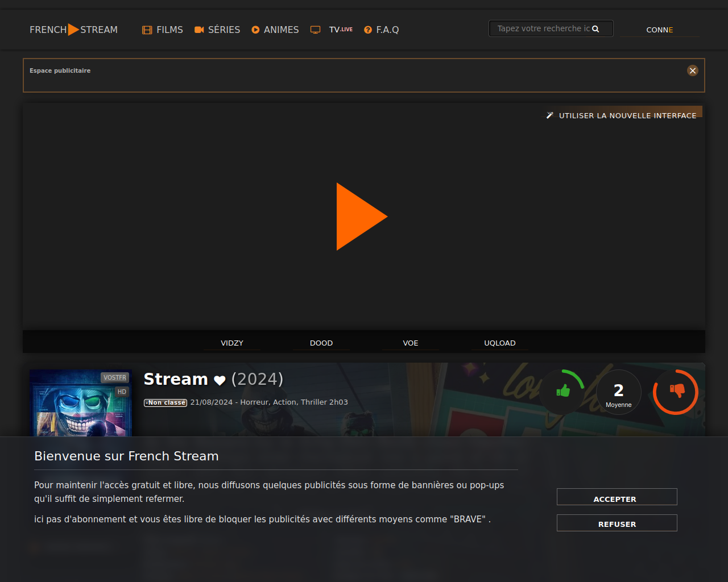Click the magic wand icon
Screen dimensions: 728x582
(550, 115)
